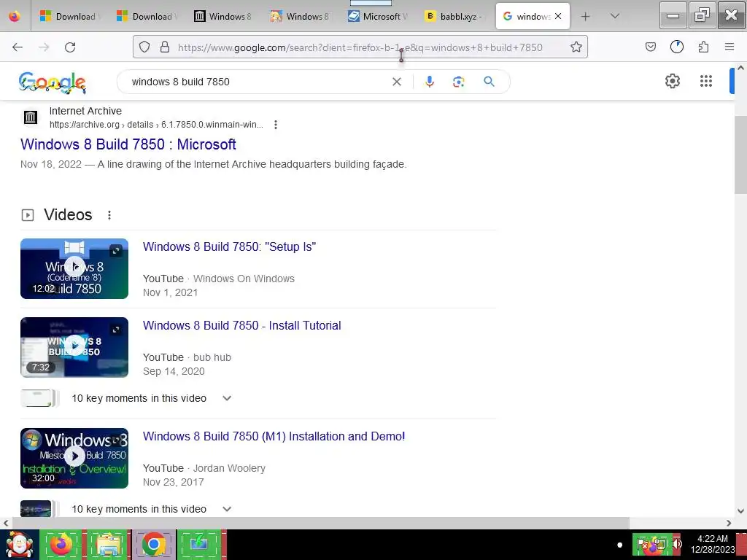Open the tracking protection shield icon
Screen dimensions: 747x560
point(144,47)
